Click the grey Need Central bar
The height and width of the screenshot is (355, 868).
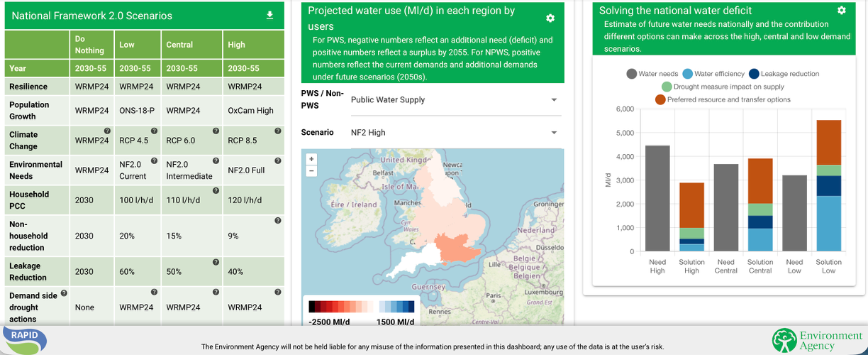tap(726, 207)
